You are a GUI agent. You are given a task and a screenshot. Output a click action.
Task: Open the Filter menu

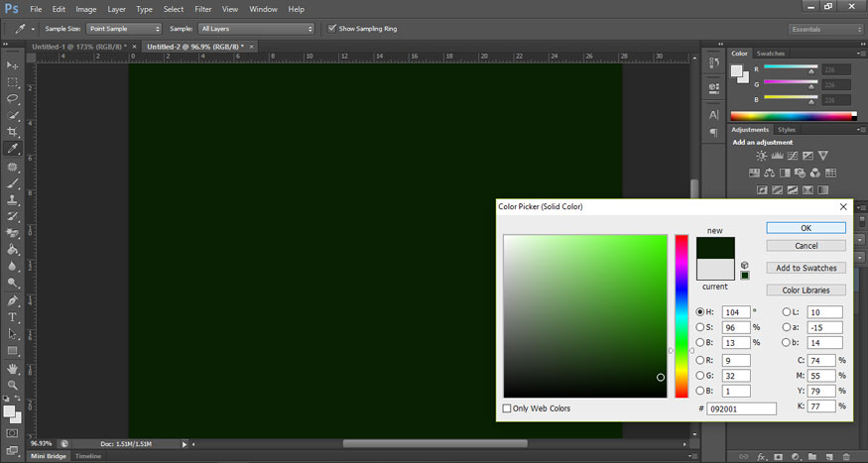click(x=202, y=9)
